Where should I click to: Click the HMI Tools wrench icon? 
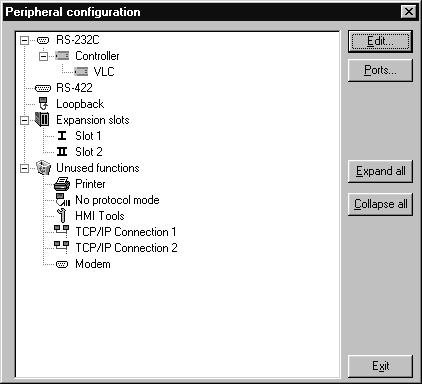click(62, 215)
